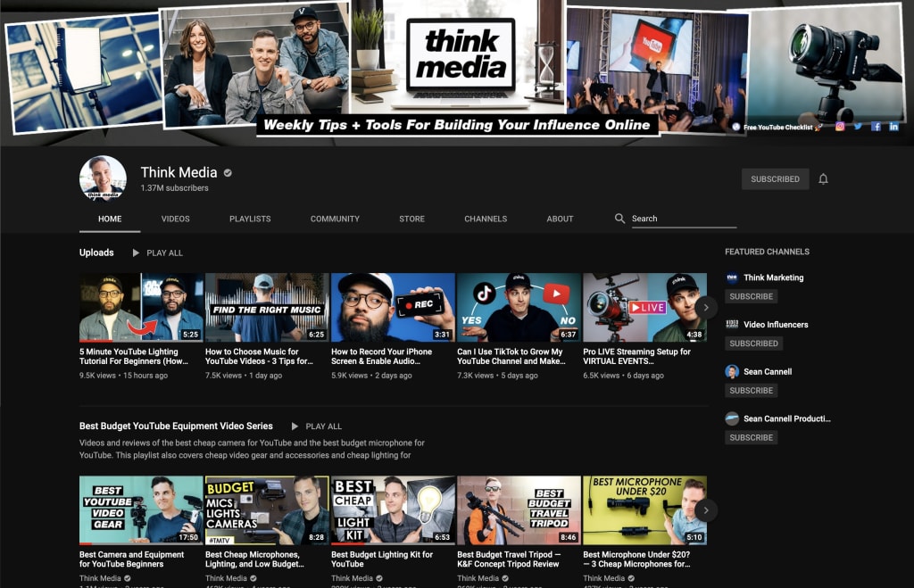
Task: Open Find The Right Music video thumbnail
Action: pos(267,307)
